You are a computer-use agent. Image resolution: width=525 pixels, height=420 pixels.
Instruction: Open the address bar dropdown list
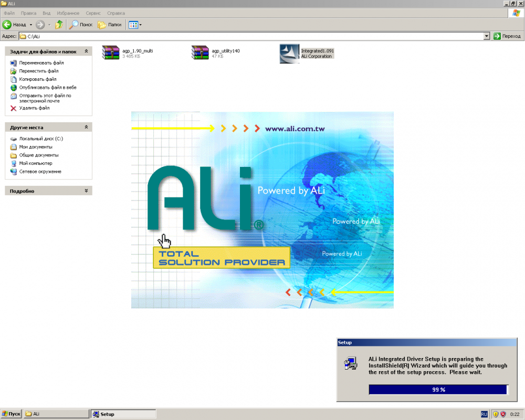(x=487, y=36)
